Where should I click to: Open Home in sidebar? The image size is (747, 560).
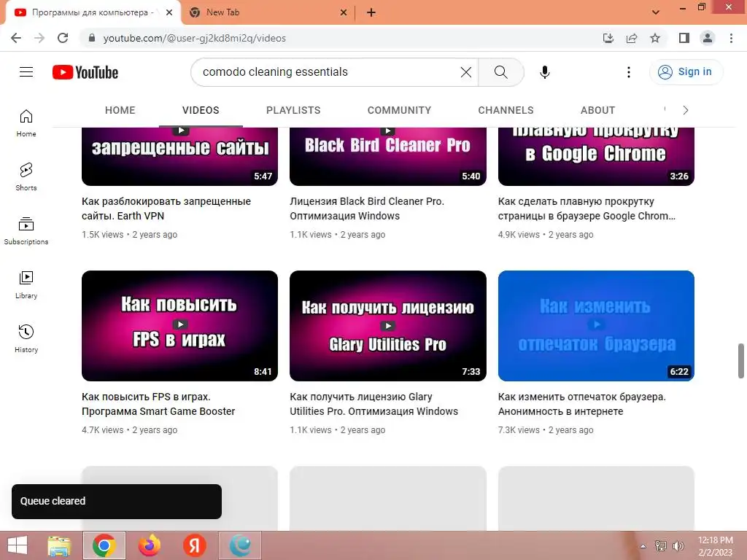coord(26,123)
